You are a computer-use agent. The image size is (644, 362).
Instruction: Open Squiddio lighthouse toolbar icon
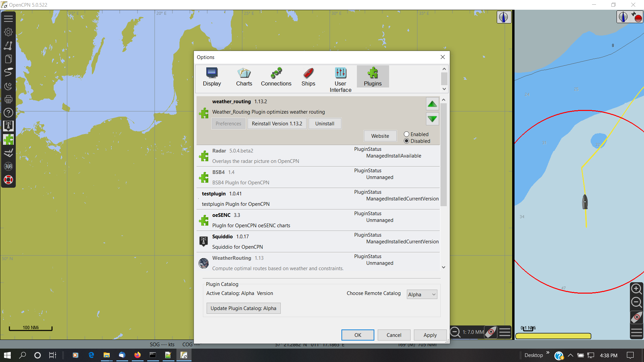[8, 126]
